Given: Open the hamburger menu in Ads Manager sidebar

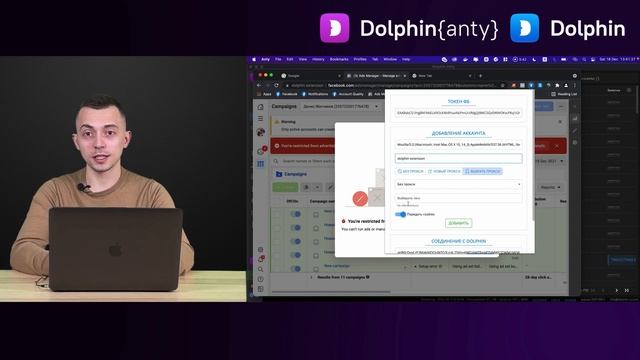Looking at the screenshot, I should (x=260, y=118).
